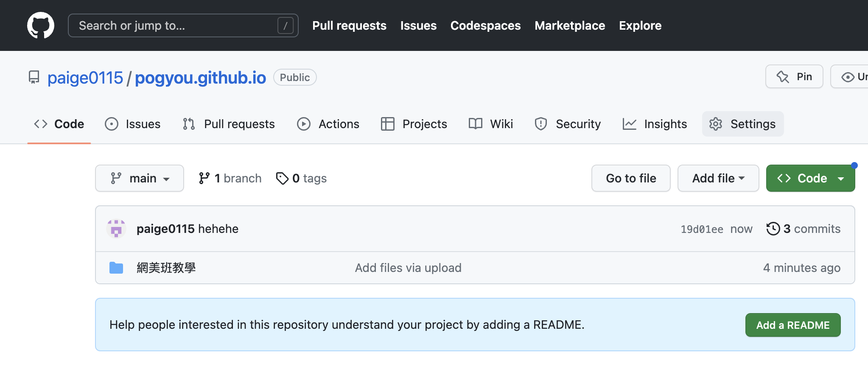Open the Add files via upload commit
The height and width of the screenshot is (392, 868).
(x=408, y=268)
